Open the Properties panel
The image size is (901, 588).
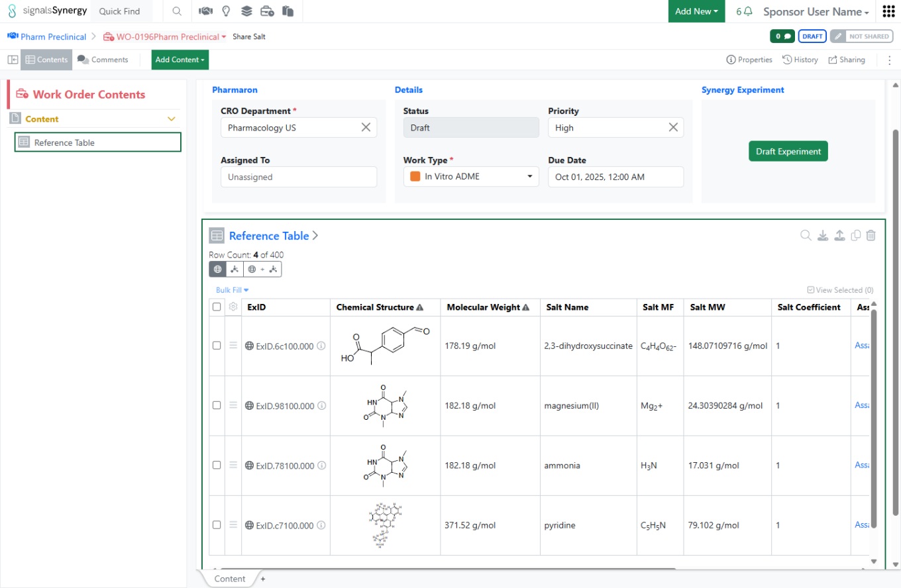click(749, 60)
